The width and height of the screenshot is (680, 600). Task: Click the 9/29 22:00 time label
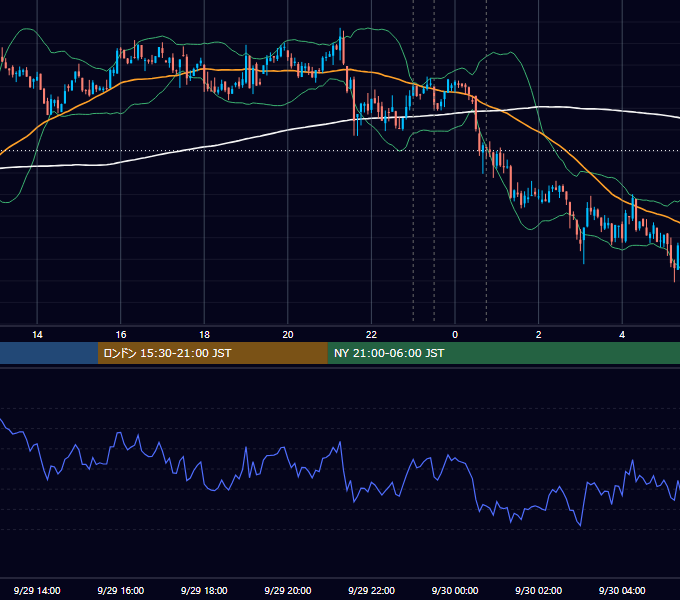pyautogui.click(x=371, y=590)
